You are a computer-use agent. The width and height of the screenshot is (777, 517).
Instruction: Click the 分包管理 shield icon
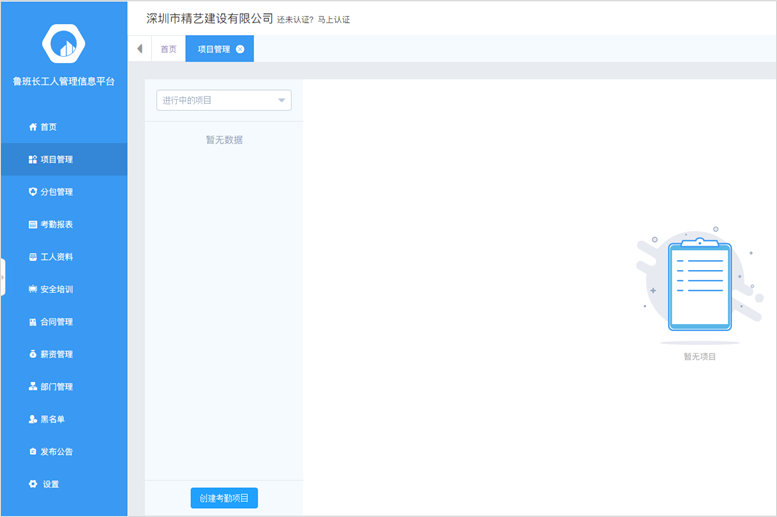[33, 192]
